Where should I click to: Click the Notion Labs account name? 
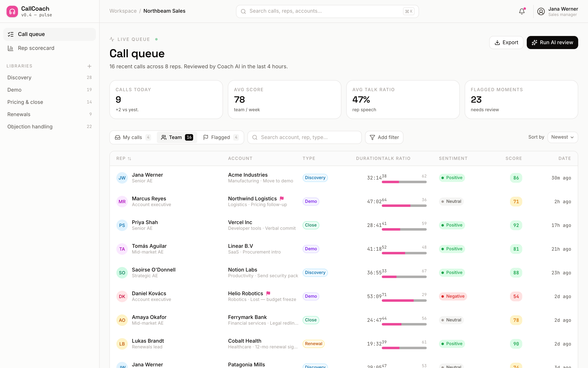tap(243, 270)
